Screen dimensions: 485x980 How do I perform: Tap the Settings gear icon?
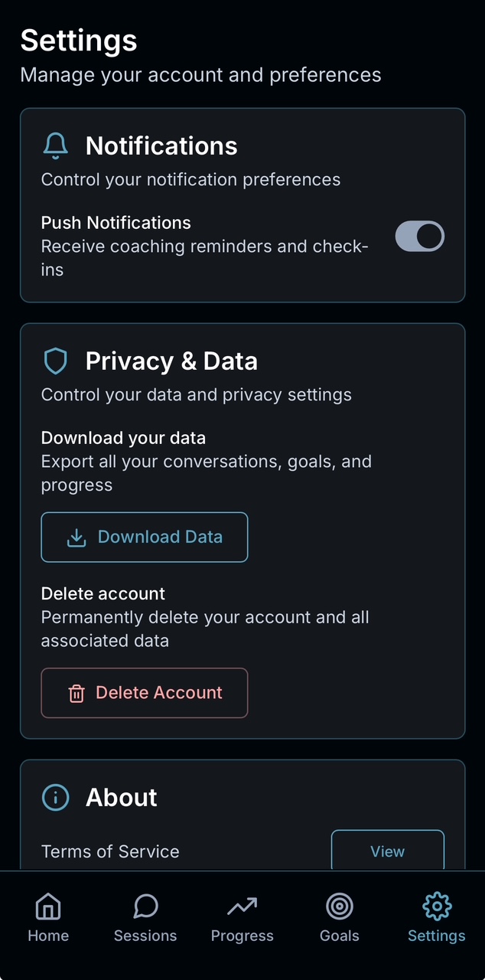(x=436, y=906)
